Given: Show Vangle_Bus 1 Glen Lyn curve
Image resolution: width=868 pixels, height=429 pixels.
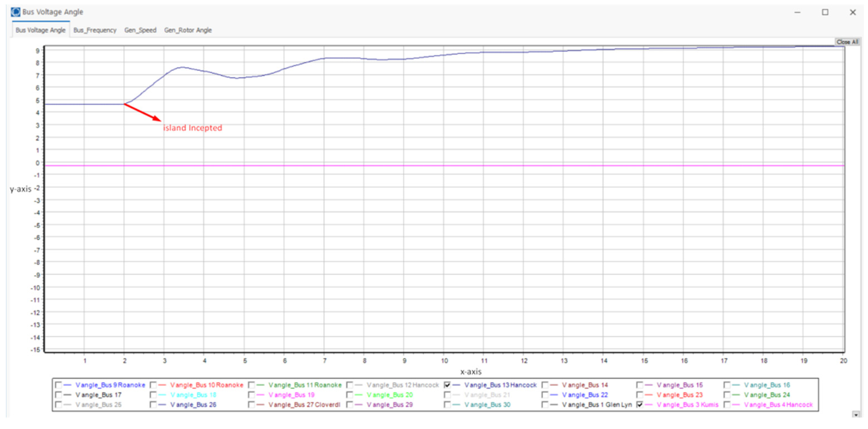Looking at the screenshot, I should (x=545, y=405).
